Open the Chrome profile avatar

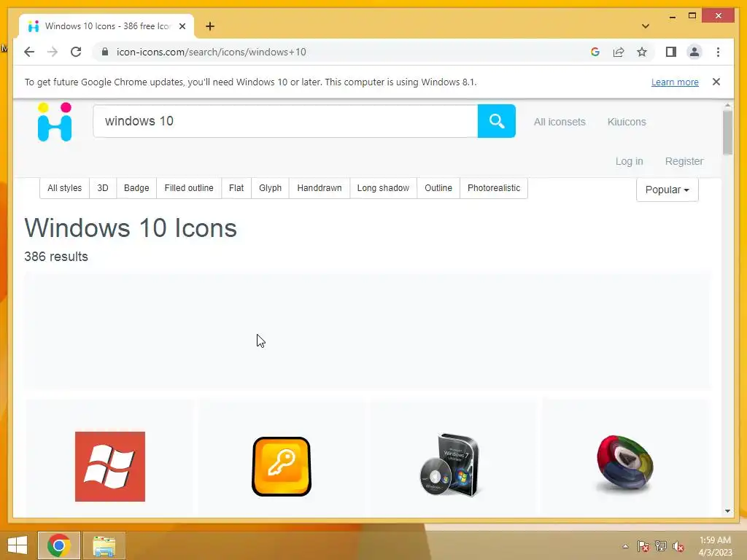click(694, 52)
